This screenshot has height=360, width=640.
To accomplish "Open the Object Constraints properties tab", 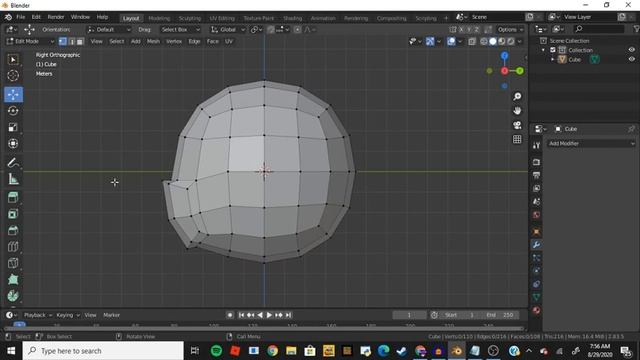I will [536, 284].
